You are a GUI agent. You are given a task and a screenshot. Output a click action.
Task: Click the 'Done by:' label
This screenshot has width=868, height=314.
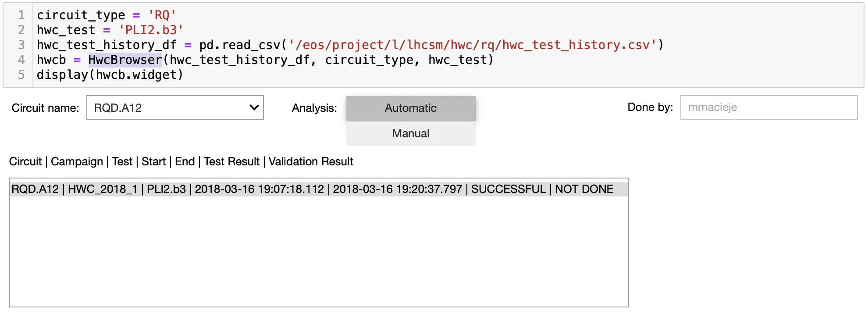tap(650, 107)
